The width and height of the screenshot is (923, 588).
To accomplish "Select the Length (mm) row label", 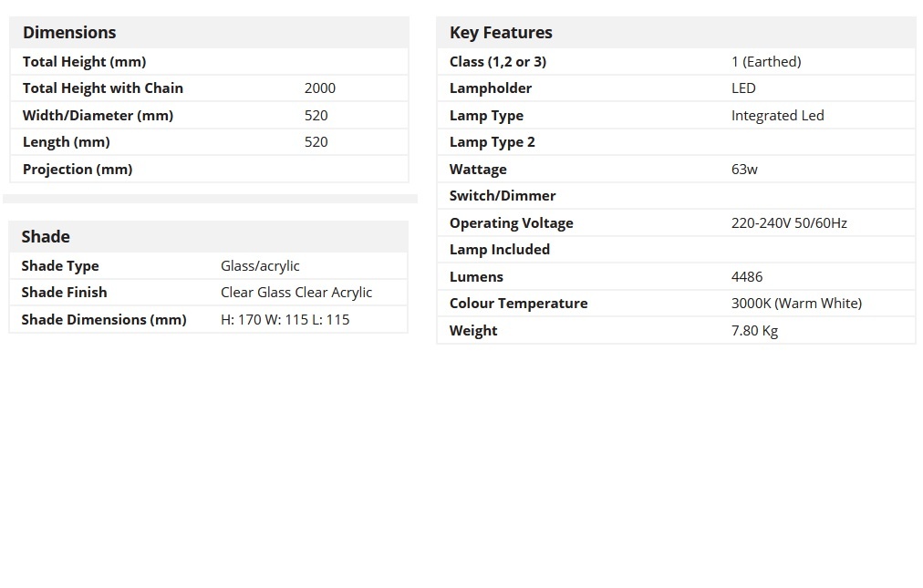I will click(66, 142).
